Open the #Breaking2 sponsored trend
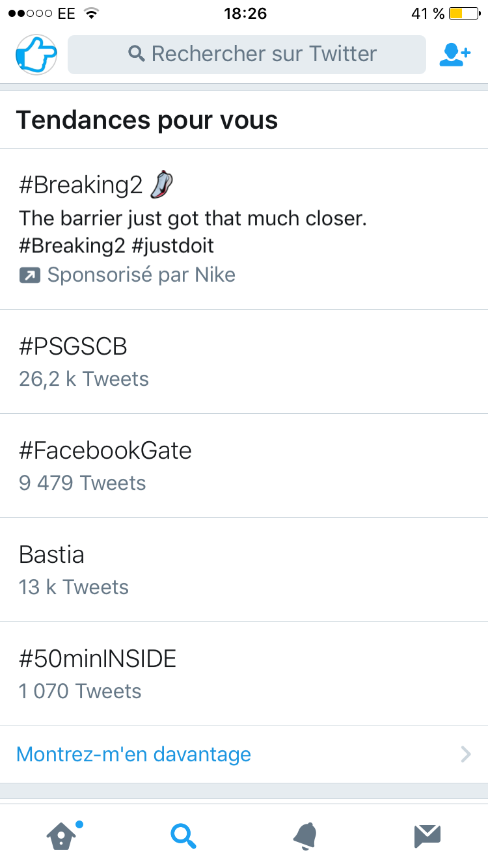The height and width of the screenshot is (868, 488). (81, 185)
